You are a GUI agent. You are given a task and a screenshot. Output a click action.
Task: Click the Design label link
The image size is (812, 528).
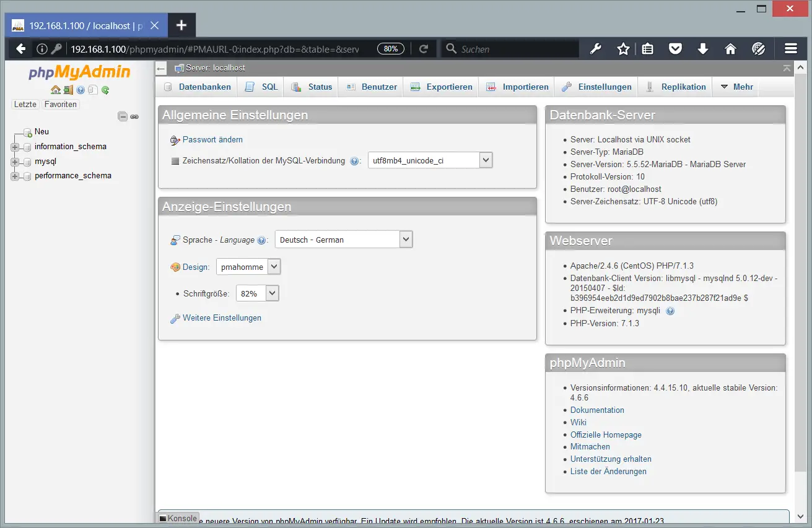coord(196,267)
